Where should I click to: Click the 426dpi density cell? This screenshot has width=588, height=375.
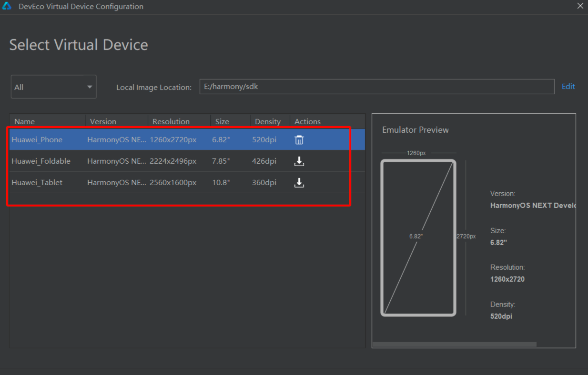(x=264, y=161)
